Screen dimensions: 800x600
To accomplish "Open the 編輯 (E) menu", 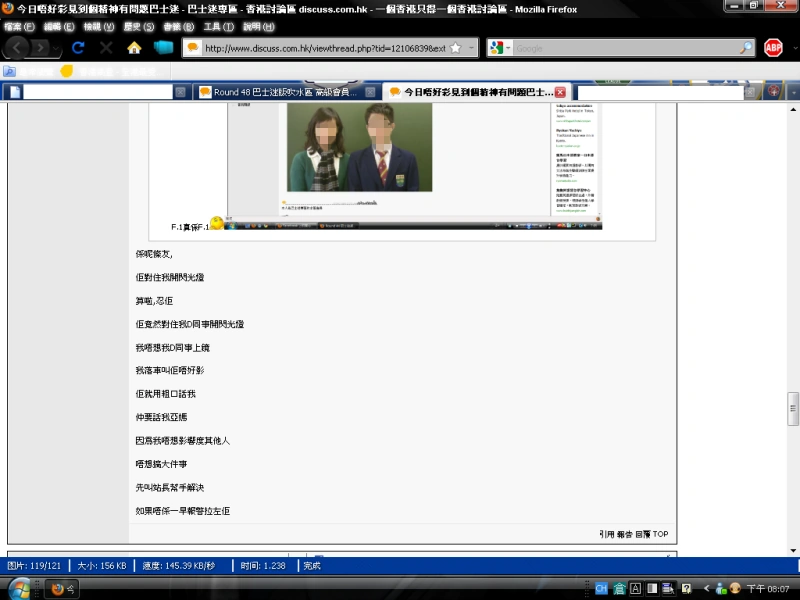I will [59, 27].
